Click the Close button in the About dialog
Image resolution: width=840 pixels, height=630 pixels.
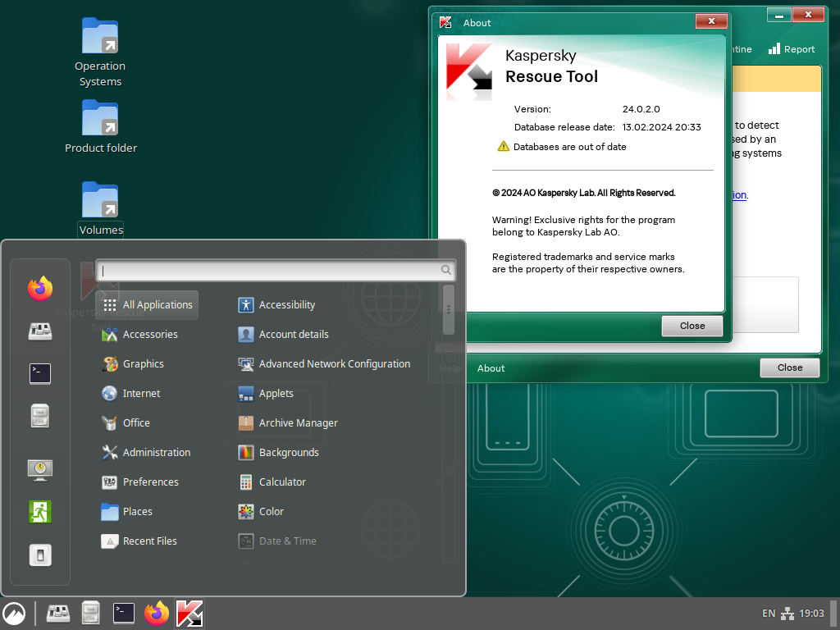692,326
